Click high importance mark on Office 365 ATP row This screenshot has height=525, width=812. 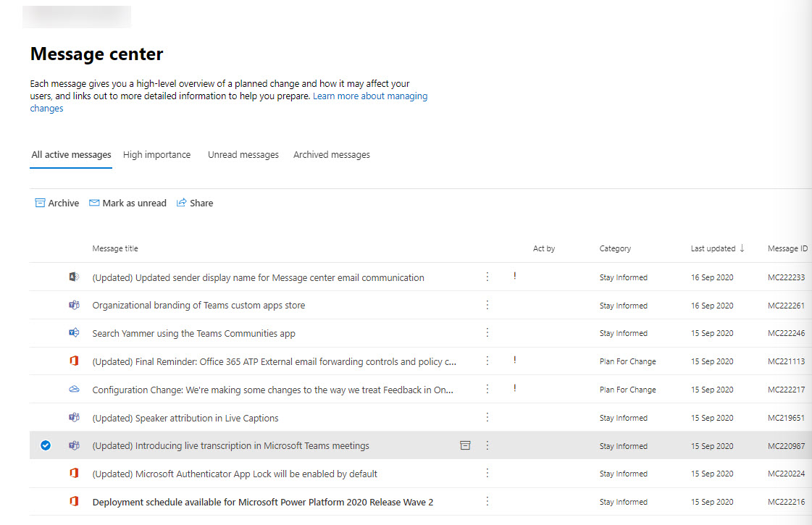pos(515,360)
